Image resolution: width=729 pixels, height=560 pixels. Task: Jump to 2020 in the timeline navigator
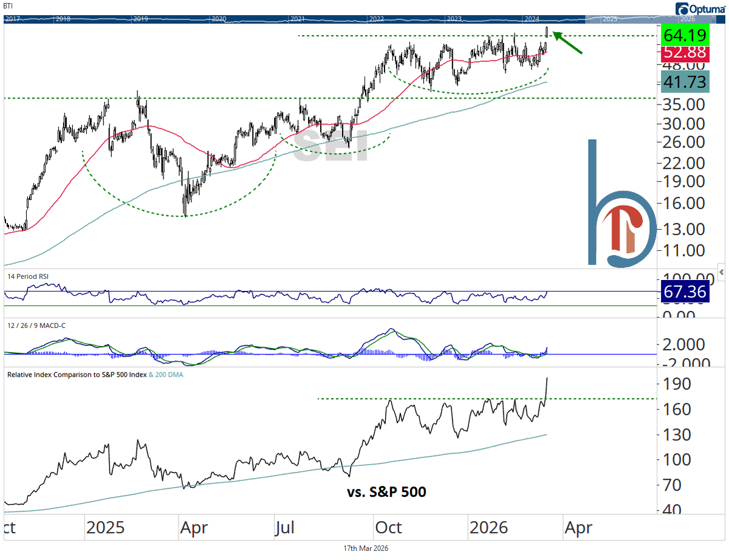[x=219, y=19]
